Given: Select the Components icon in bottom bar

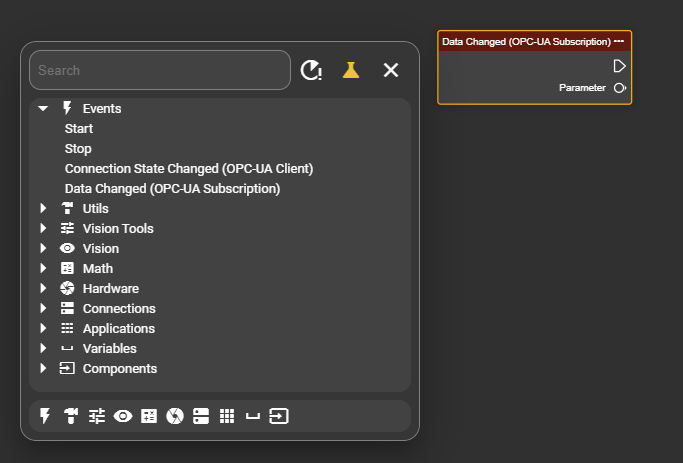Looking at the screenshot, I should [x=279, y=416].
